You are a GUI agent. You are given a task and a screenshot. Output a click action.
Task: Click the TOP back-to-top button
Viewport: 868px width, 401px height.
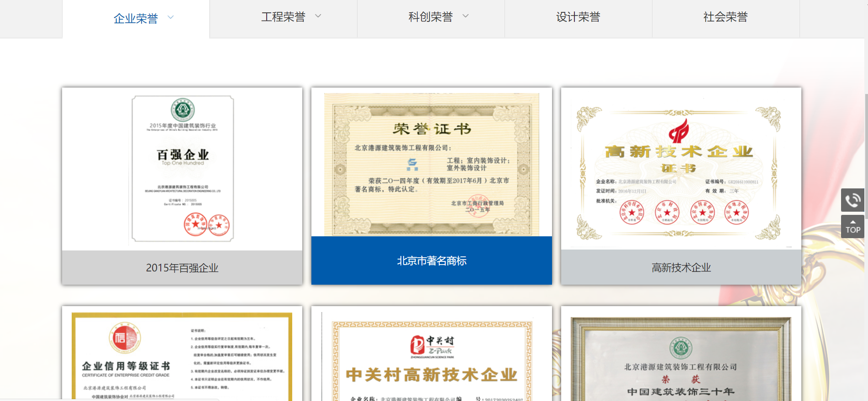(852, 226)
